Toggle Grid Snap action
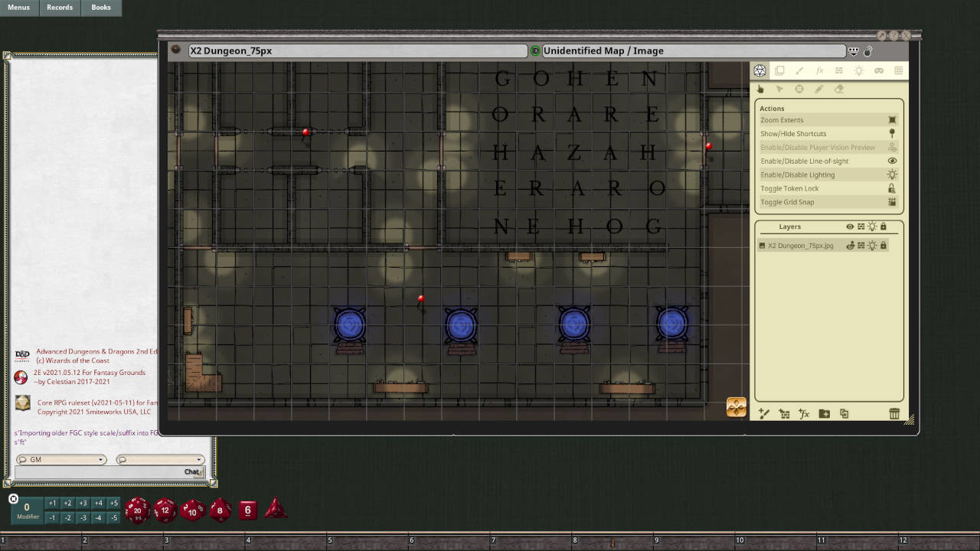The height and width of the screenshot is (551, 980). tap(892, 202)
